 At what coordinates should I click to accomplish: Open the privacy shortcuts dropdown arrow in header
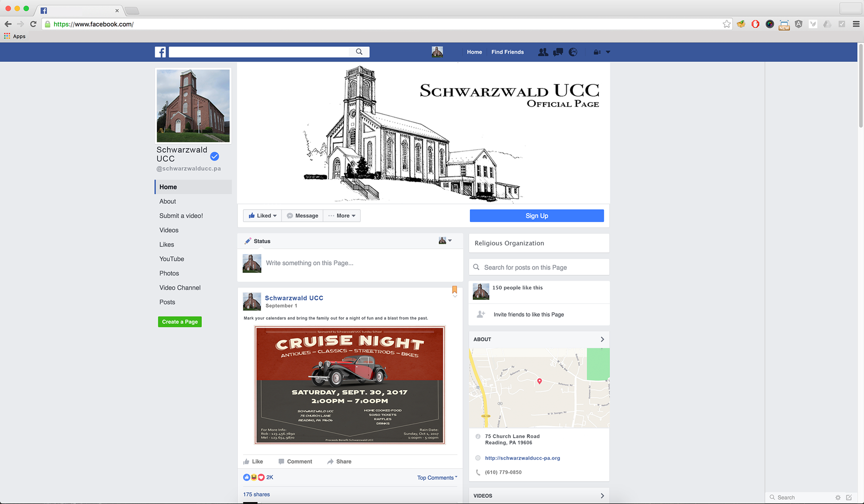point(608,52)
